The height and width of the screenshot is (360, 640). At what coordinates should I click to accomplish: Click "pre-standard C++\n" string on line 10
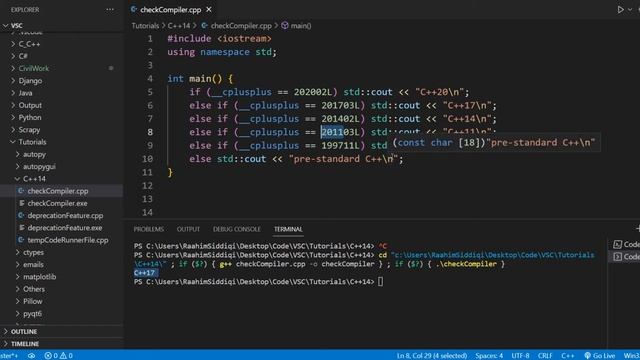tap(343, 159)
